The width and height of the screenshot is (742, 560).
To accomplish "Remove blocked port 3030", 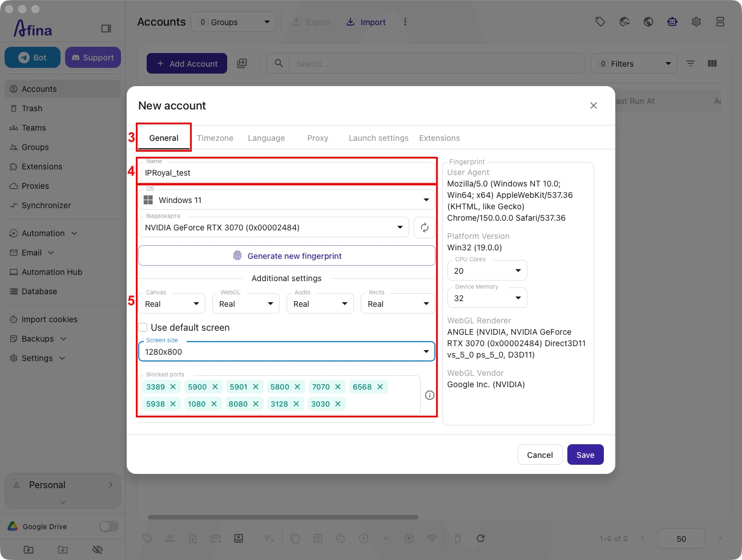I will 338,404.
